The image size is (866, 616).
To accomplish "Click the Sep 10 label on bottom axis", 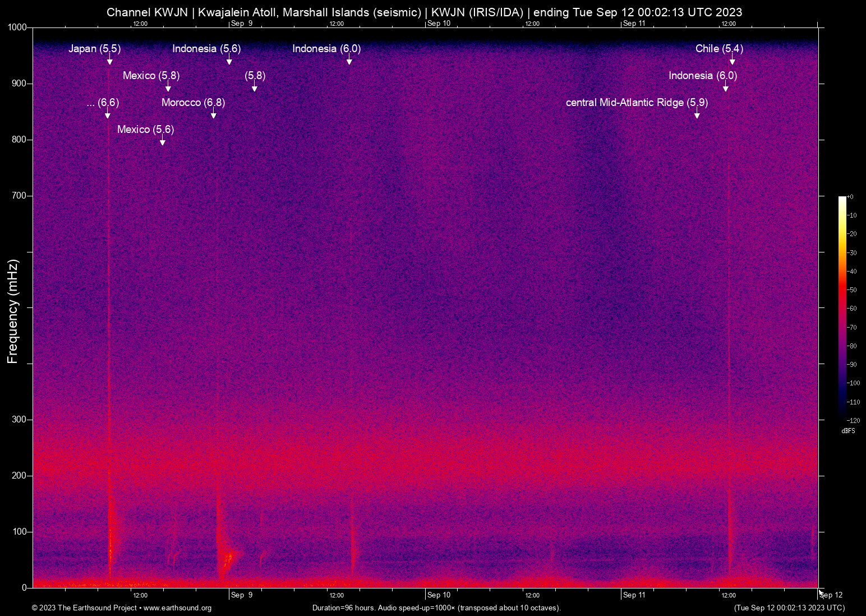I will tap(438, 595).
